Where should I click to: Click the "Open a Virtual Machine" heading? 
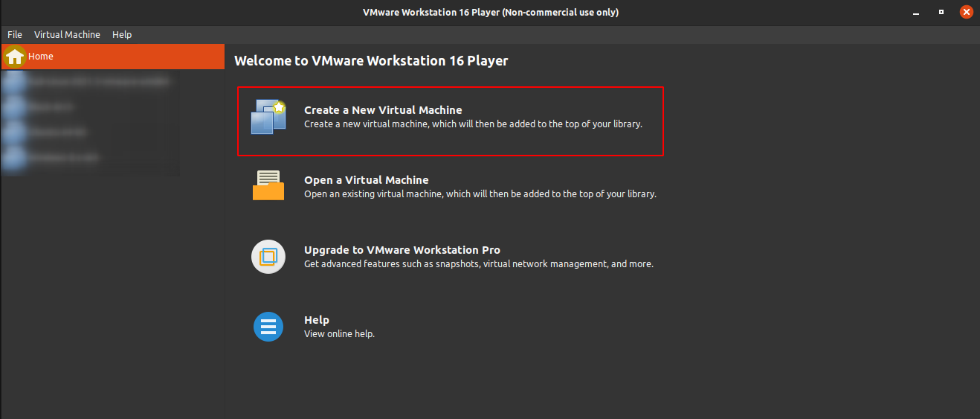[x=367, y=180]
